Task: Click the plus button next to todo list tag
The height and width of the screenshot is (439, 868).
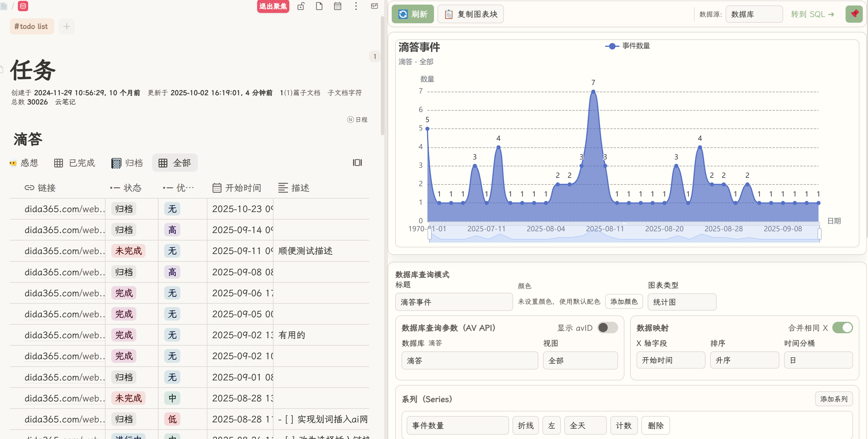Action: (67, 26)
